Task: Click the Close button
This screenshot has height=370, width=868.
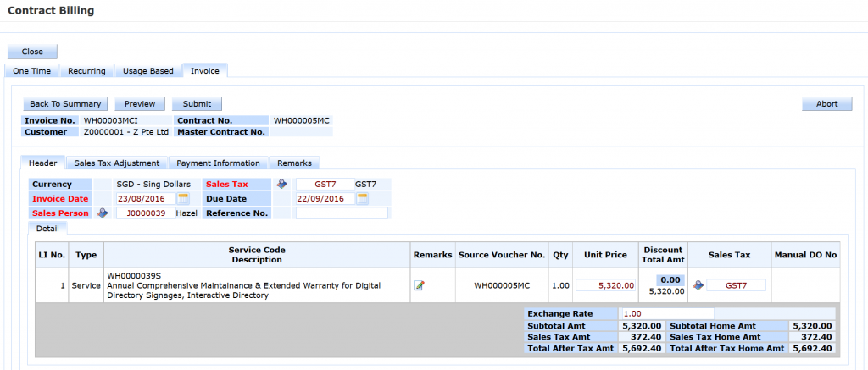Action: coord(32,52)
